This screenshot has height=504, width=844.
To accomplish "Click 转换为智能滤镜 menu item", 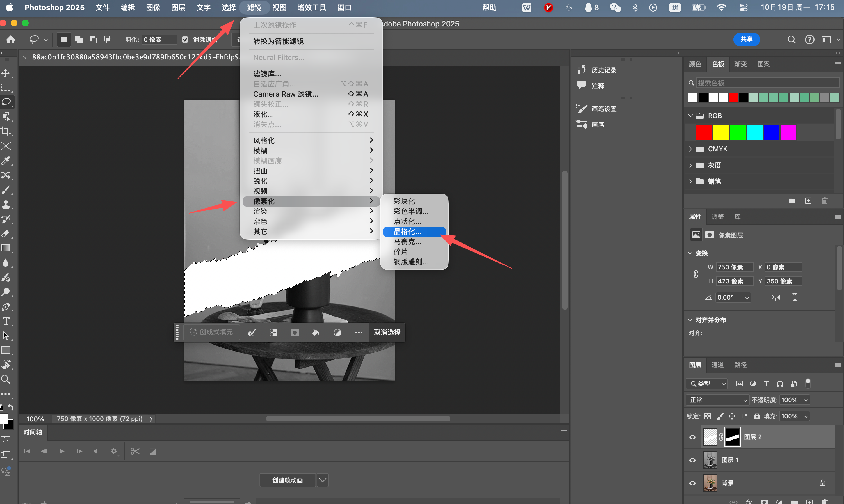I will coord(311,42).
